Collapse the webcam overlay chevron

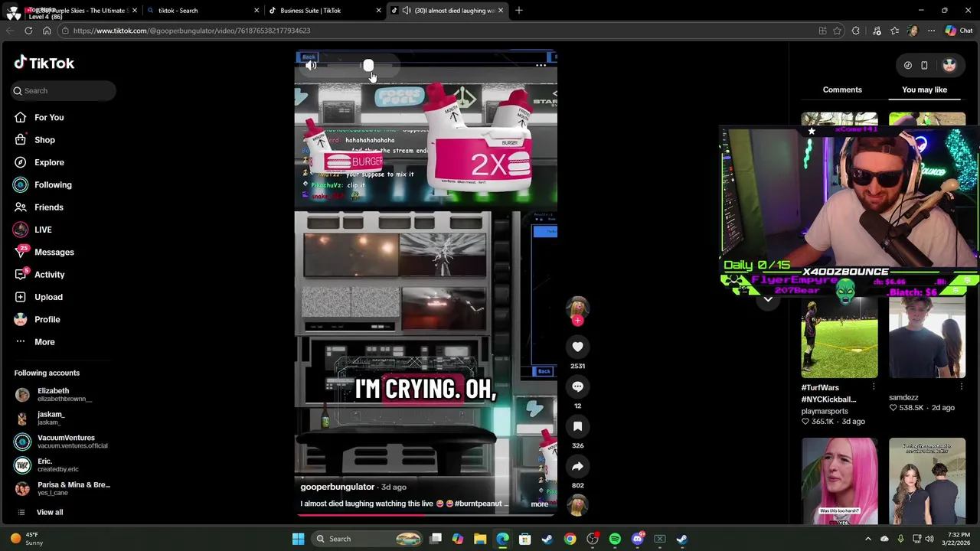pos(768,299)
